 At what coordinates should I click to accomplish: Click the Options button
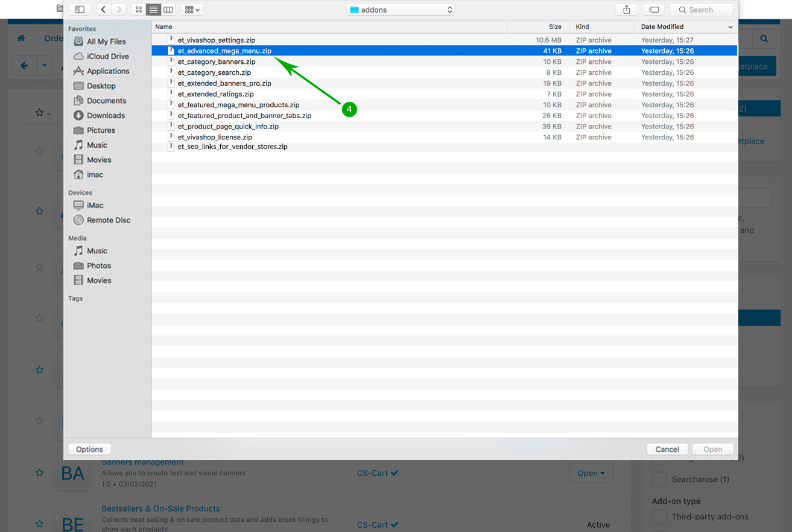[89, 449]
